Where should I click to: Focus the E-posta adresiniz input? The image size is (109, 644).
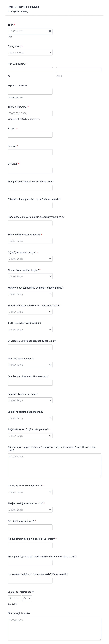tap(30, 92)
